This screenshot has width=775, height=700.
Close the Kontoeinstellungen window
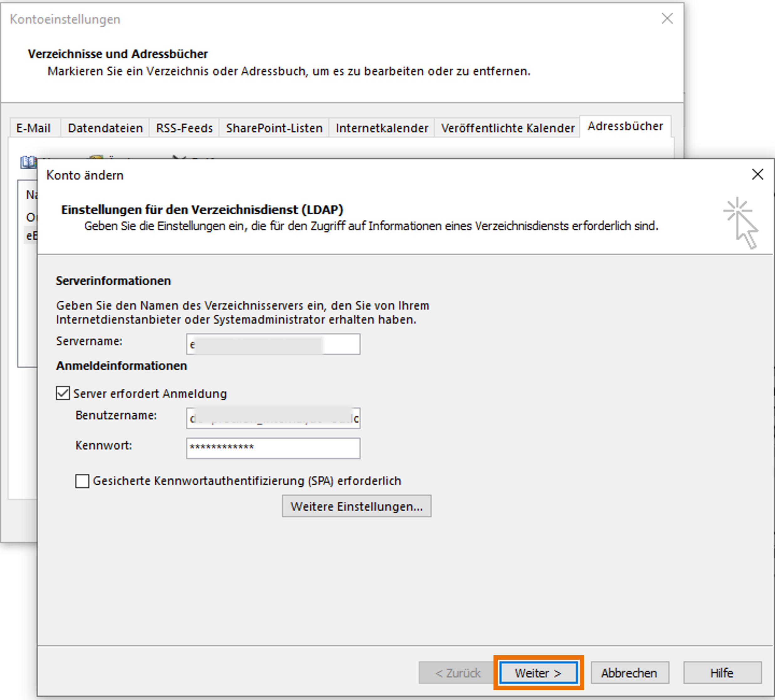pyautogui.click(x=667, y=18)
